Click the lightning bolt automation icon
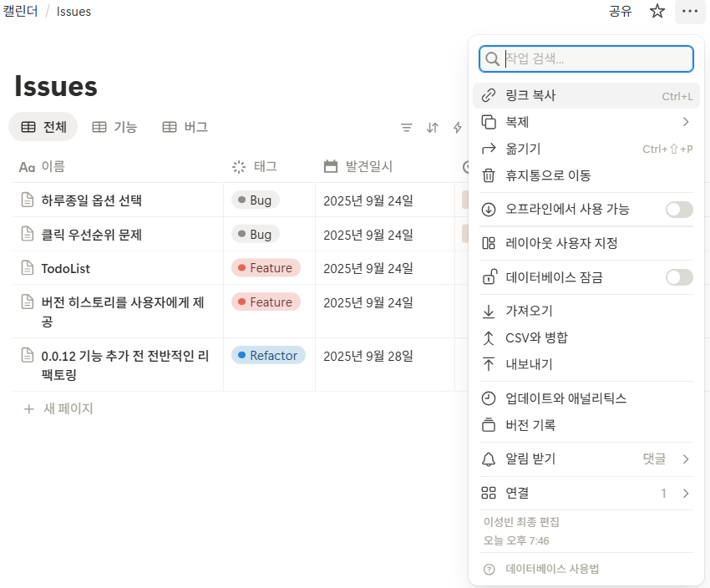This screenshot has height=588, width=710. pos(458,128)
